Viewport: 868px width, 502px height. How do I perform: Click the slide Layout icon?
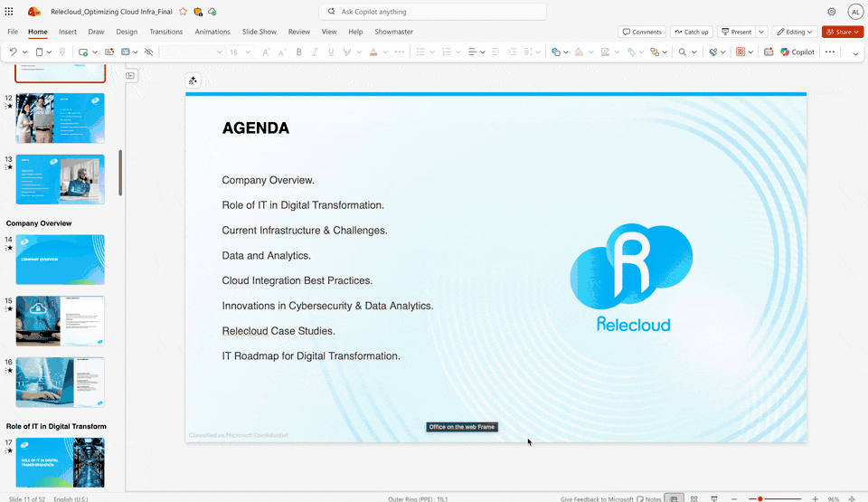126,52
